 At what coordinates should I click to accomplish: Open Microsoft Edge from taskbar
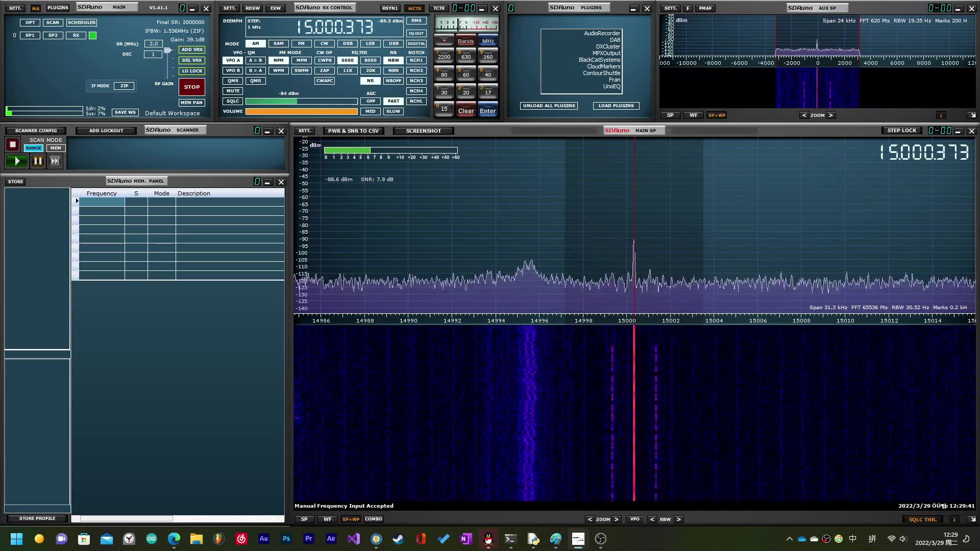pyautogui.click(x=174, y=539)
